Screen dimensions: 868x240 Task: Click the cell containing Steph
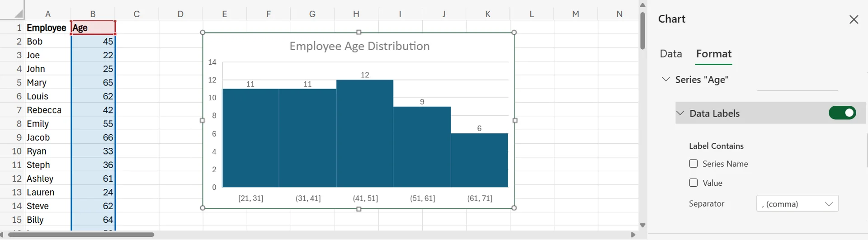(x=48, y=165)
